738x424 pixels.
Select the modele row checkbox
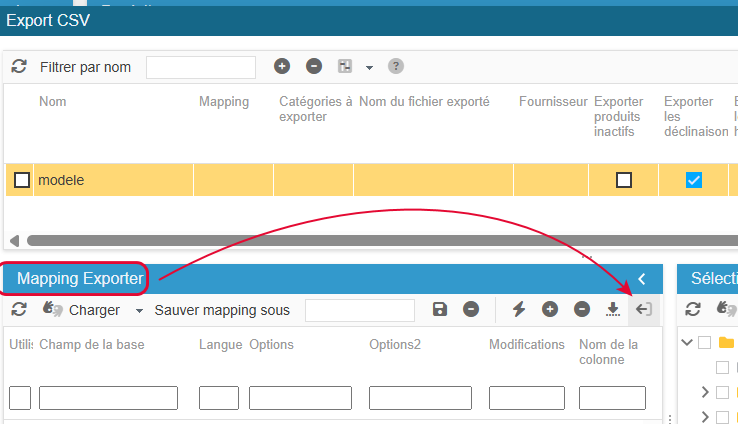click(x=21, y=180)
